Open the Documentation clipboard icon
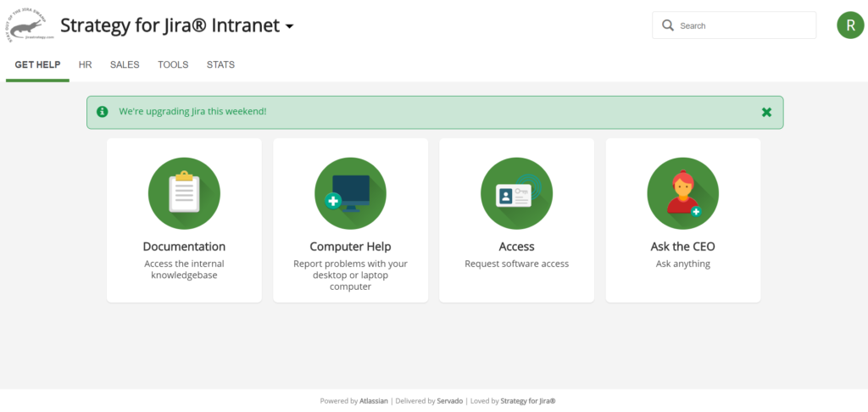Image resolution: width=868 pixels, height=412 pixels. click(x=184, y=193)
